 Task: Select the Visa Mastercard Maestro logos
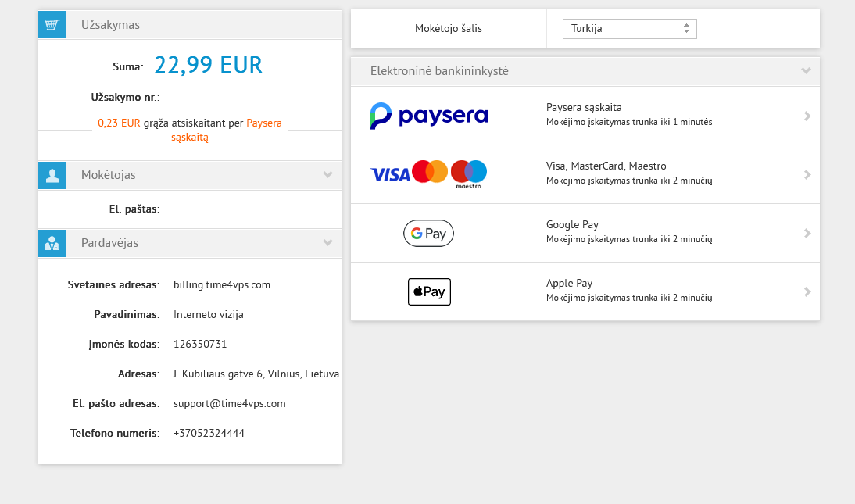[x=428, y=174]
